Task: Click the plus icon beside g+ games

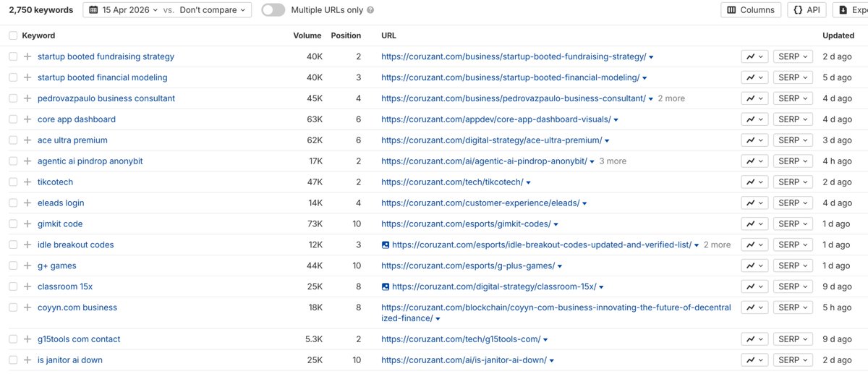Action: pos(27,266)
